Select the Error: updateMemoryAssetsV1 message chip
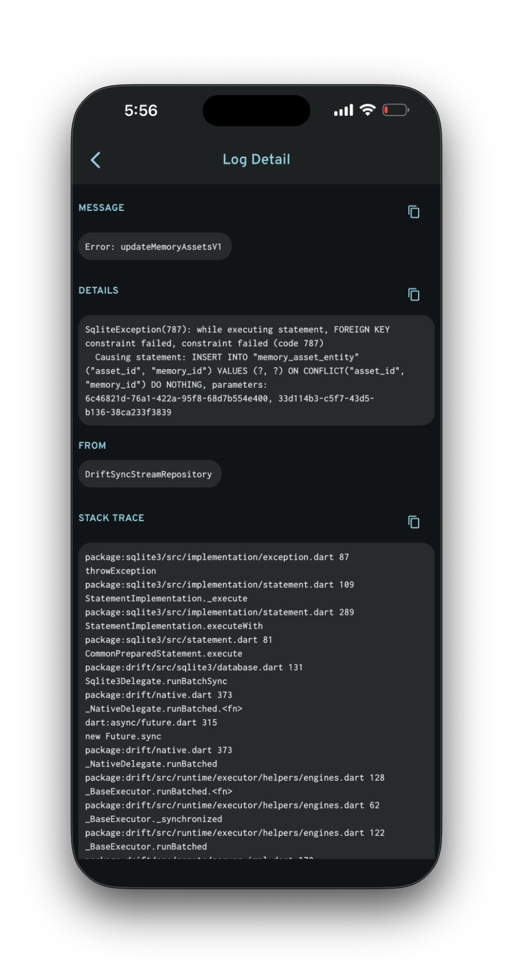This screenshot has height=980, width=513. [154, 247]
